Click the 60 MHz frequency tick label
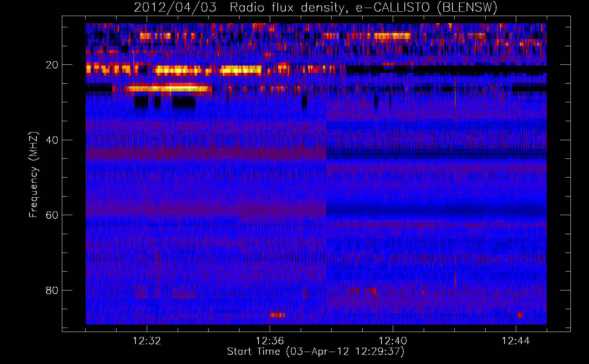This screenshot has width=589, height=364. [x=52, y=215]
